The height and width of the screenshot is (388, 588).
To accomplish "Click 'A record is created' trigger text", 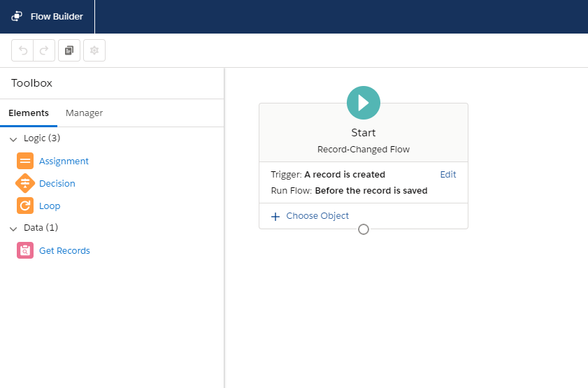I will point(345,174).
